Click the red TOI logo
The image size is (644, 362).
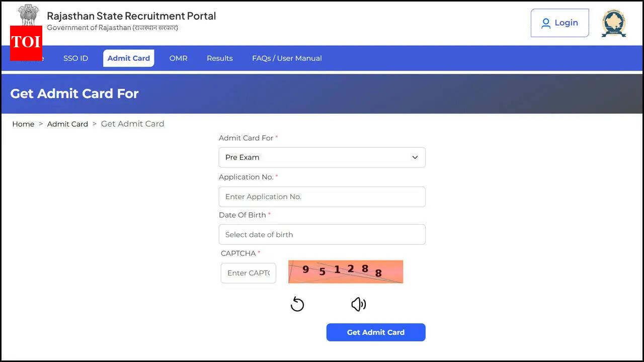click(x=26, y=43)
